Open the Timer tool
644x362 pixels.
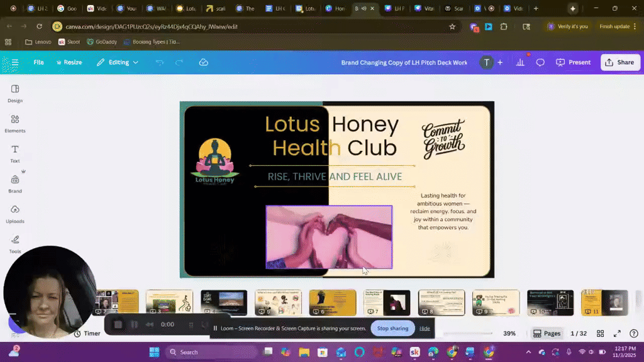point(87,334)
